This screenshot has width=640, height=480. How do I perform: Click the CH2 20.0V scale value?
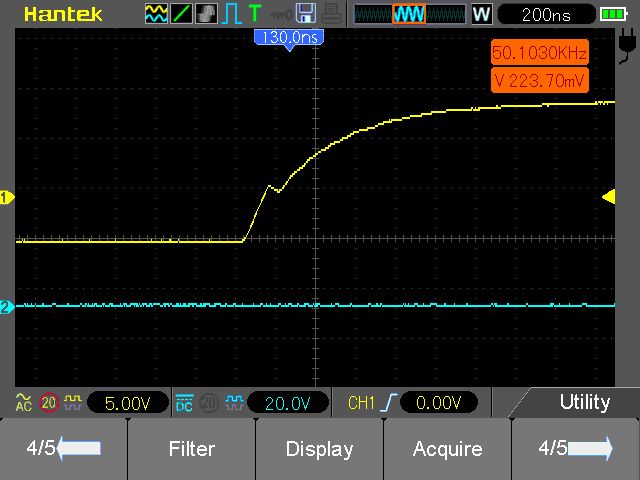tap(288, 403)
